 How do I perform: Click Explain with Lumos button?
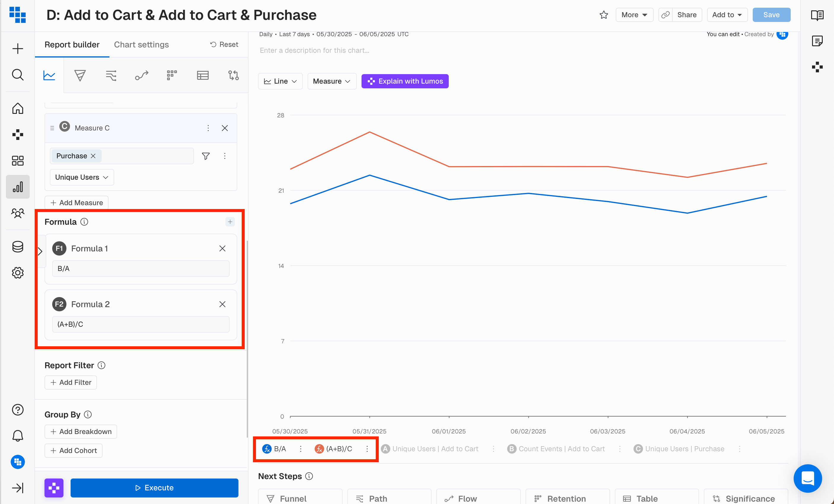pos(405,81)
